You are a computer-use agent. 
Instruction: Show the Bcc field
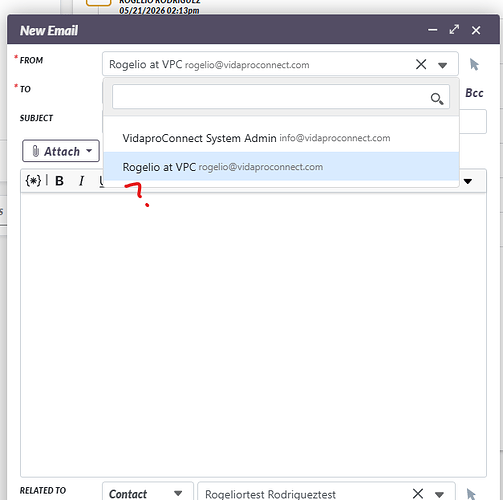[x=474, y=93]
